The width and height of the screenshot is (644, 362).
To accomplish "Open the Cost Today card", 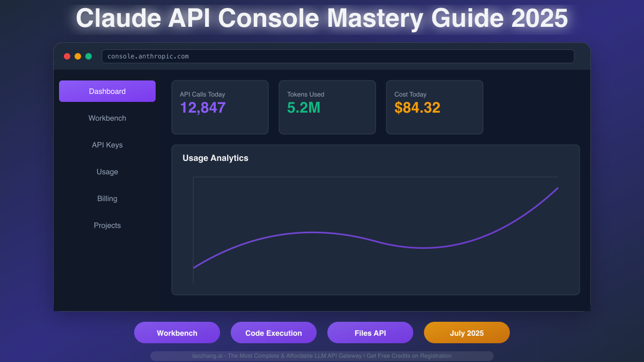I will point(435,107).
